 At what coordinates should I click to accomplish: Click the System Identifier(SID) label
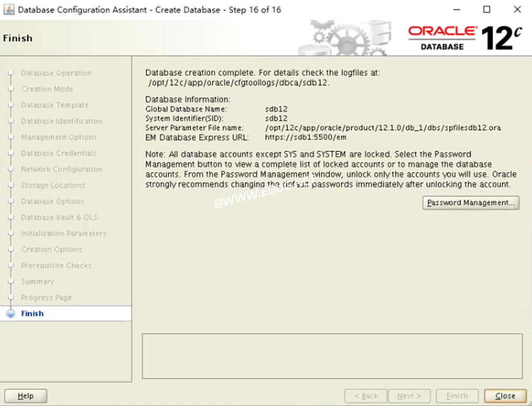point(184,118)
